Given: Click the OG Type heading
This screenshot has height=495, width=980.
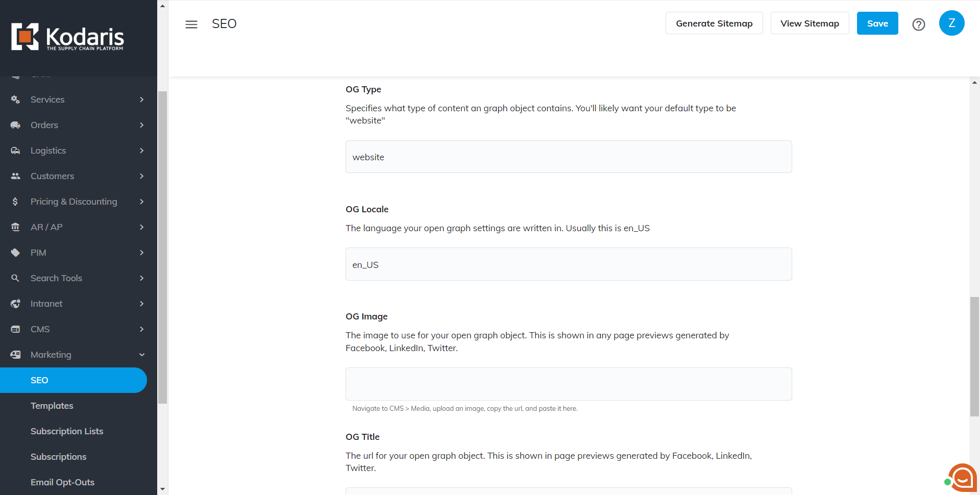Looking at the screenshot, I should click(x=363, y=89).
